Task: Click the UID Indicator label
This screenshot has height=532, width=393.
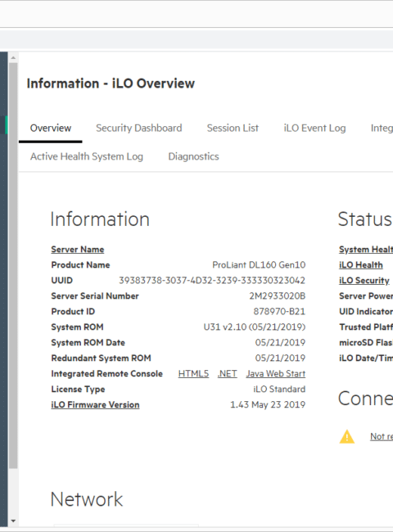Action: click(366, 312)
